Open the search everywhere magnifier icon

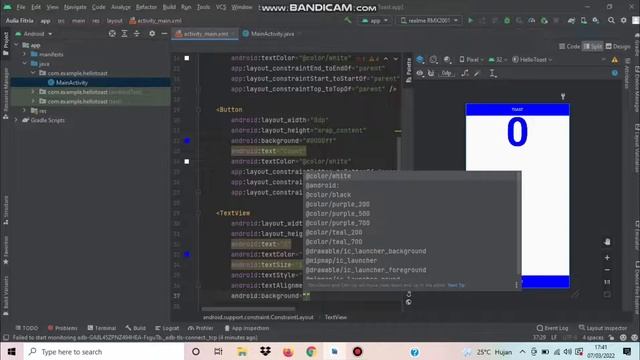click(x=611, y=20)
